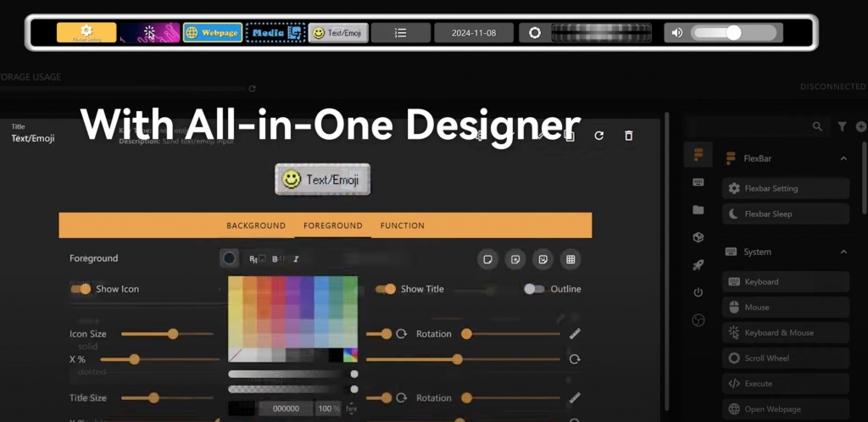Turn off the Show Icon switch
The height and width of the screenshot is (422, 868).
(81, 289)
